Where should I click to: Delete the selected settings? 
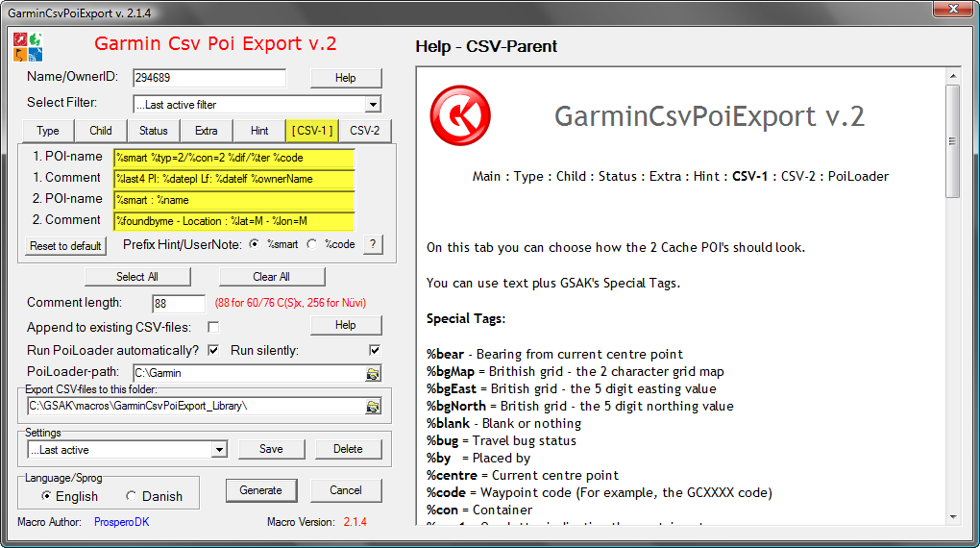[x=348, y=449]
